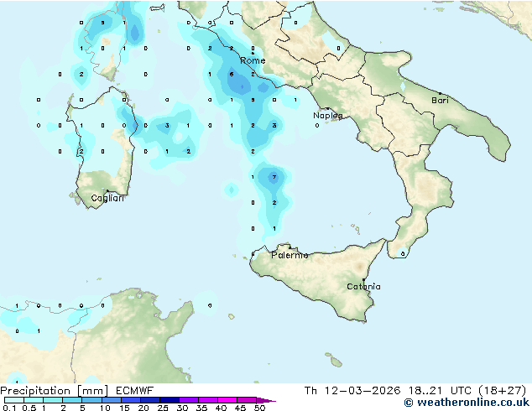Click the precipitation value '7' north of Palermo
This screenshot has height=411, width=532.
pyautogui.click(x=274, y=177)
